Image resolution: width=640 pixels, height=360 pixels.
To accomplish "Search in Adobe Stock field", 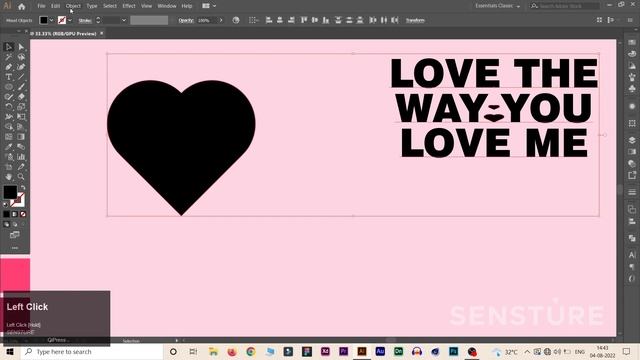I will 565,6.
